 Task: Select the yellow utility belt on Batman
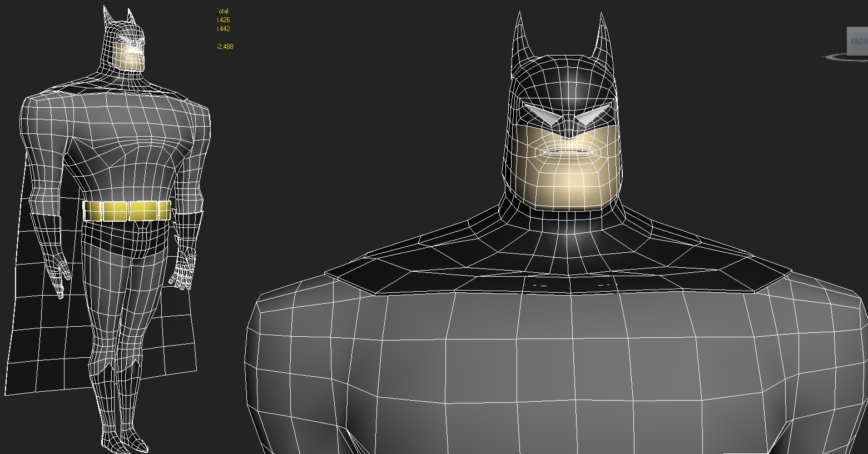(x=127, y=211)
